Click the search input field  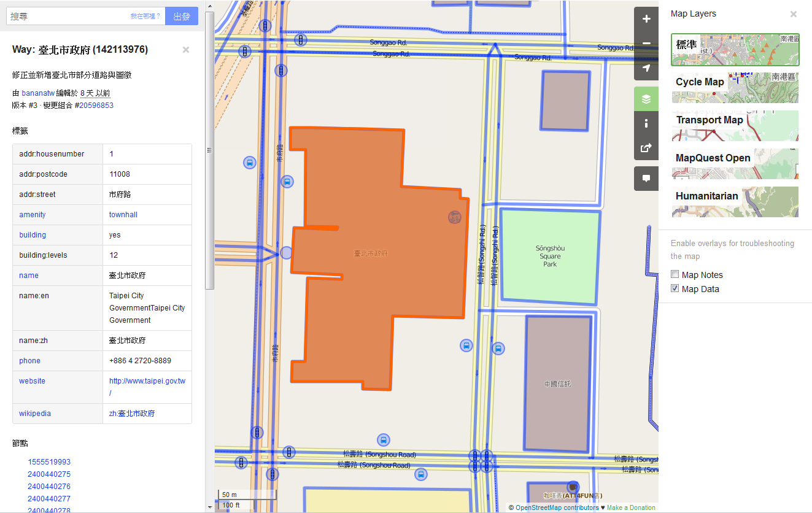coord(68,17)
